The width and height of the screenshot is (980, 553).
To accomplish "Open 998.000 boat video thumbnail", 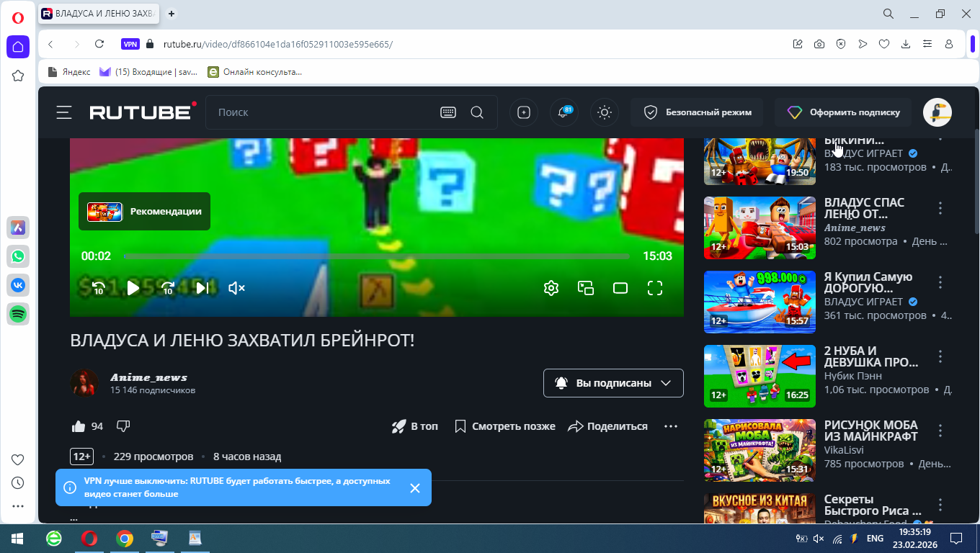I will tap(759, 302).
